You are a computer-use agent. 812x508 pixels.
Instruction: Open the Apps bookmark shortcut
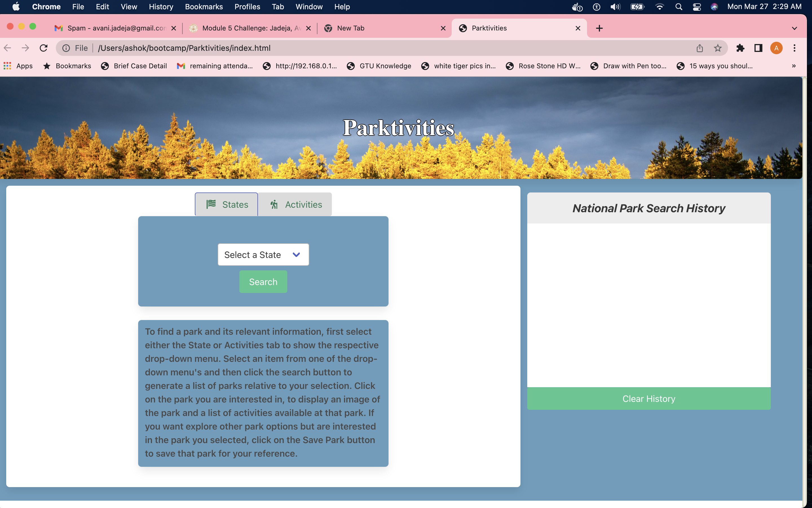(18, 66)
